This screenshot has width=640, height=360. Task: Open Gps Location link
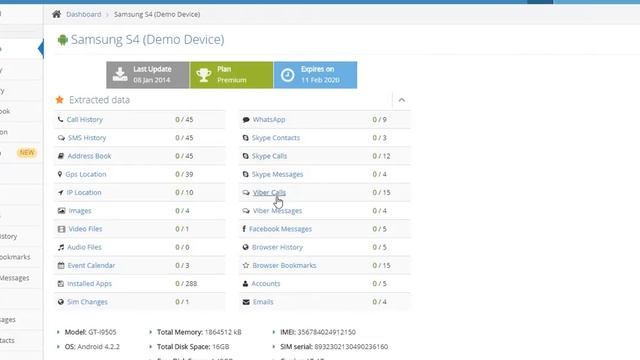(x=86, y=174)
